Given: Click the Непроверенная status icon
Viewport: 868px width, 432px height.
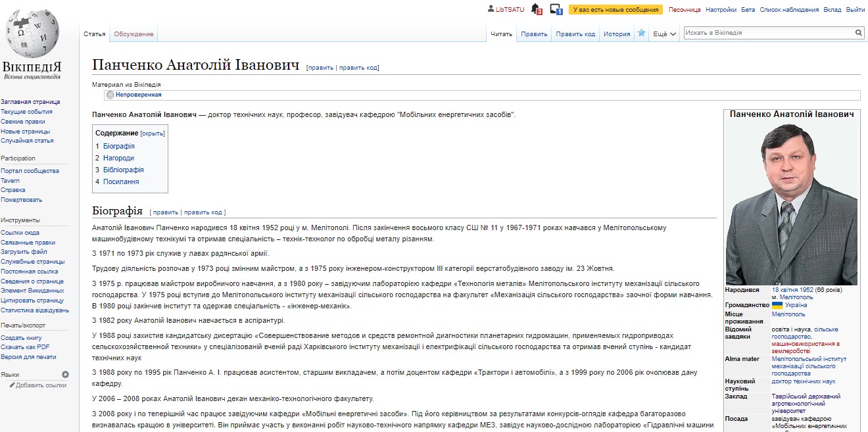Looking at the screenshot, I should 110,95.
